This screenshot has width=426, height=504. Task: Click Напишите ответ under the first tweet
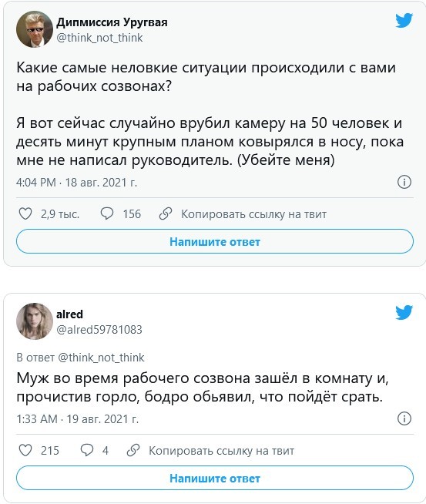(x=215, y=241)
